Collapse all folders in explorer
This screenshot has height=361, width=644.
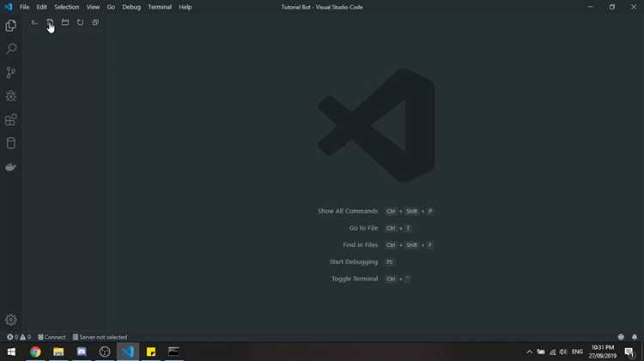pyautogui.click(x=94, y=22)
